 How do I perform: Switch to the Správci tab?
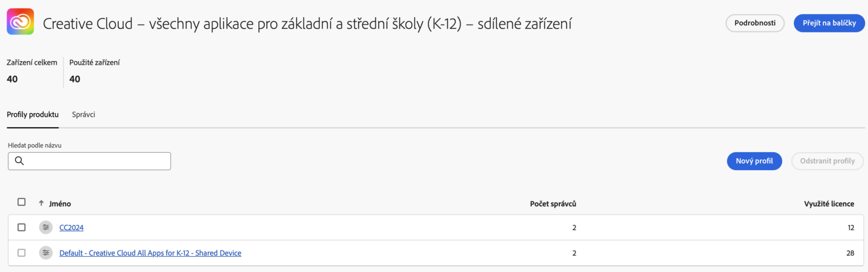click(x=84, y=115)
